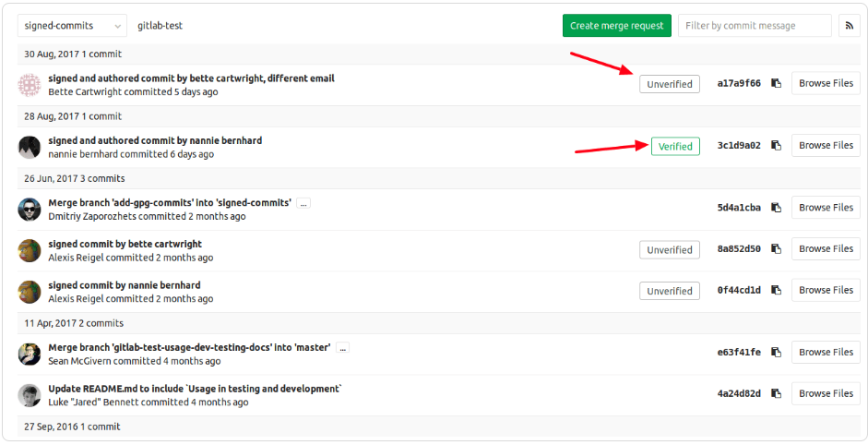Focus the Filter by commit message field
Screen dimensions: 868x445
click(754, 26)
